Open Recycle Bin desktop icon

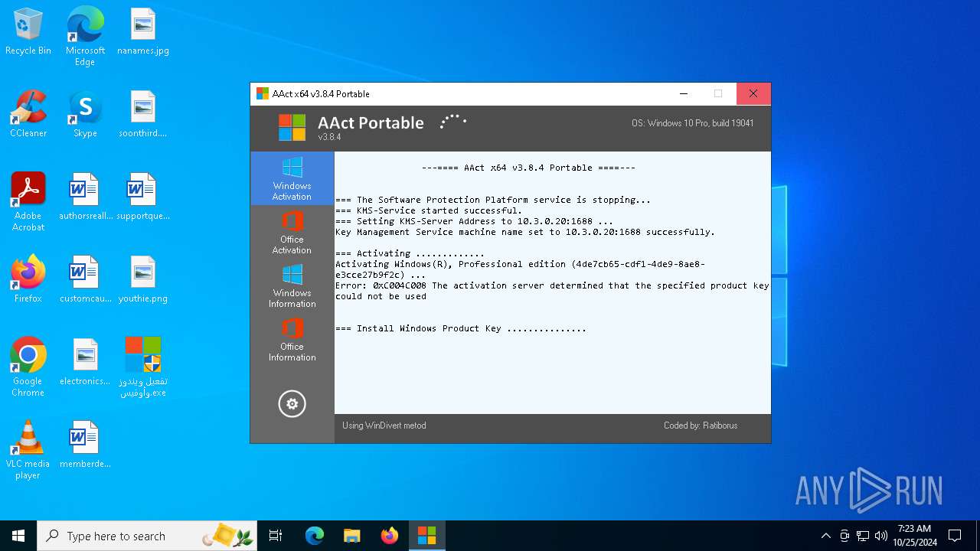click(28, 32)
